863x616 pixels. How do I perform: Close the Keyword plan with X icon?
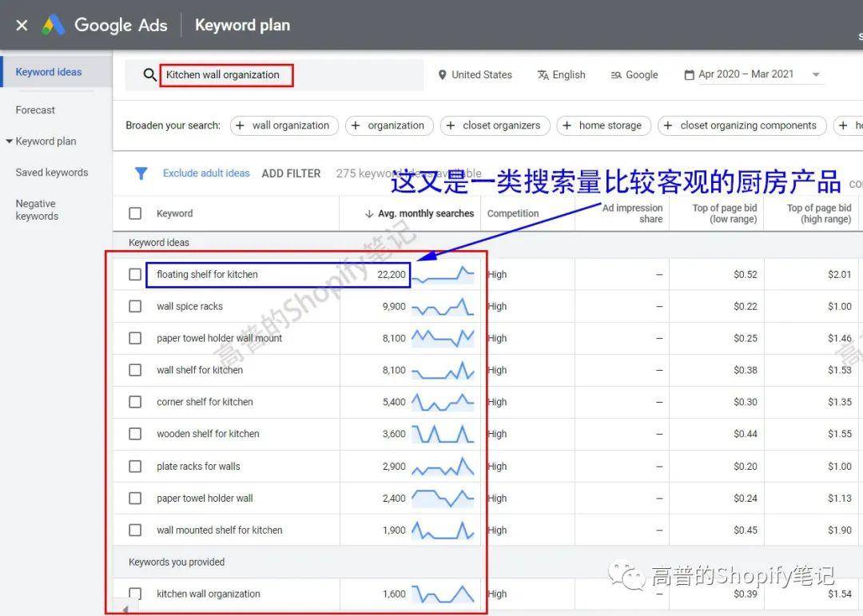(x=22, y=26)
